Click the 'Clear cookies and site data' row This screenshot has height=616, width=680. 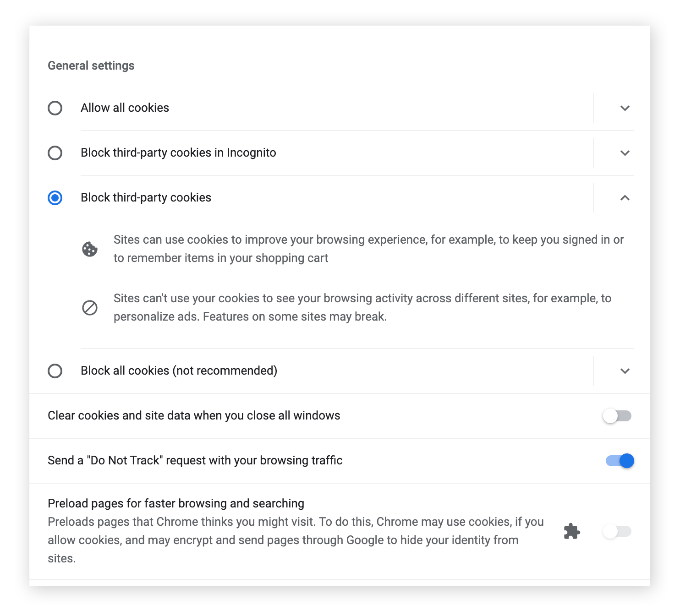click(194, 416)
